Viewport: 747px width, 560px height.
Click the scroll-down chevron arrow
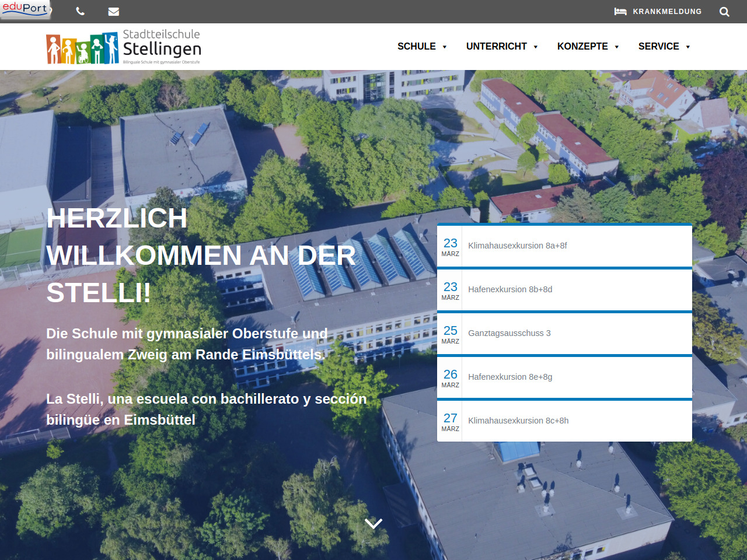(x=373, y=523)
